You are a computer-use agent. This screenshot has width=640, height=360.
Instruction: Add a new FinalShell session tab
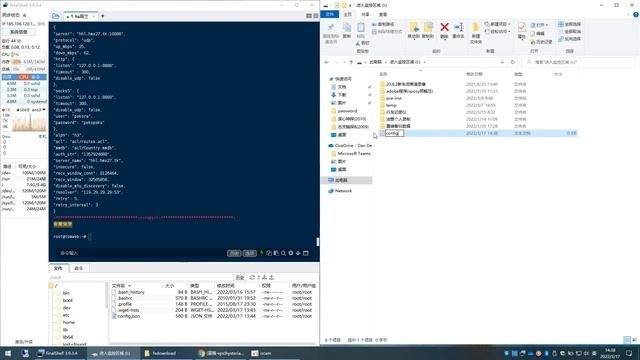tap(102, 16)
